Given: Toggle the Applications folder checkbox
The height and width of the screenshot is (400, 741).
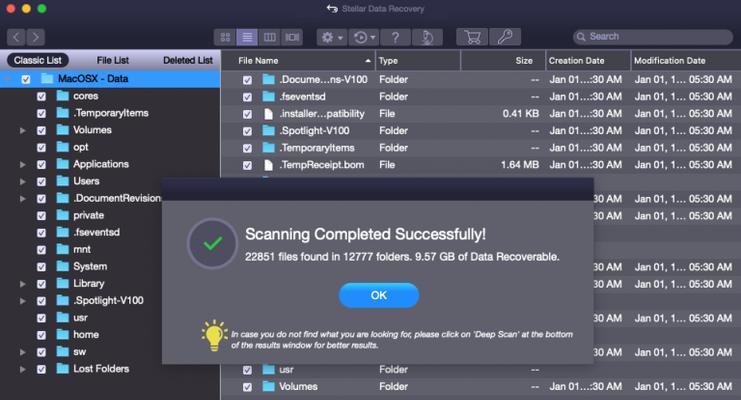Looking at the screenshot, I should 42,165.
